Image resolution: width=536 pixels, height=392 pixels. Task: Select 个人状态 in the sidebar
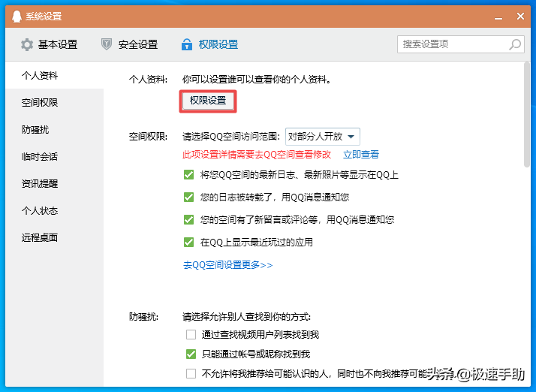(x=54, y=210)
